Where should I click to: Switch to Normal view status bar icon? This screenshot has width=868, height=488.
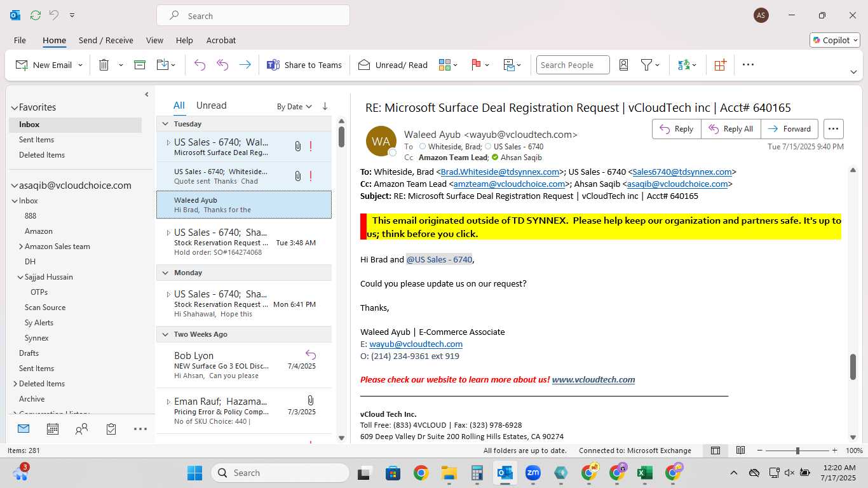pos(715,451)
